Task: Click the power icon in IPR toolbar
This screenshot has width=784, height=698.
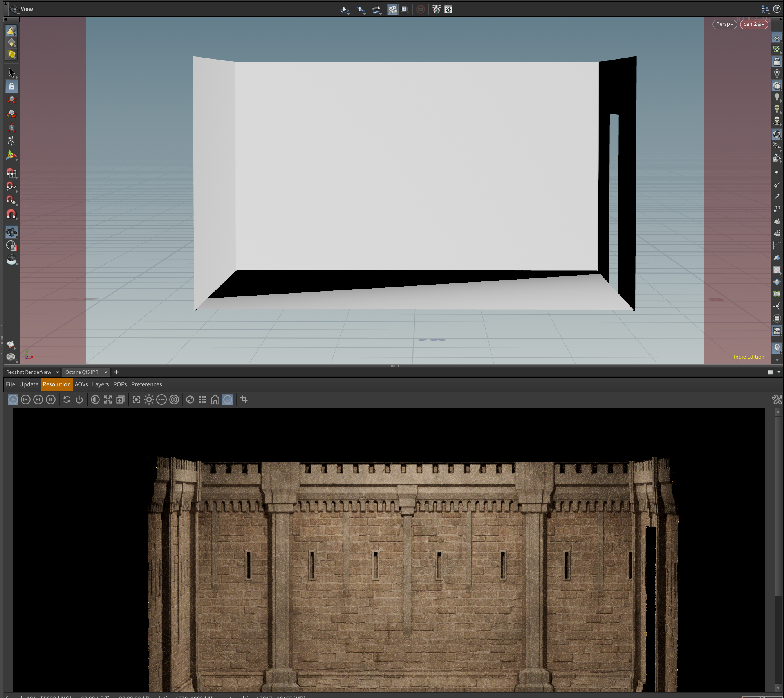Action: [79, 400]
